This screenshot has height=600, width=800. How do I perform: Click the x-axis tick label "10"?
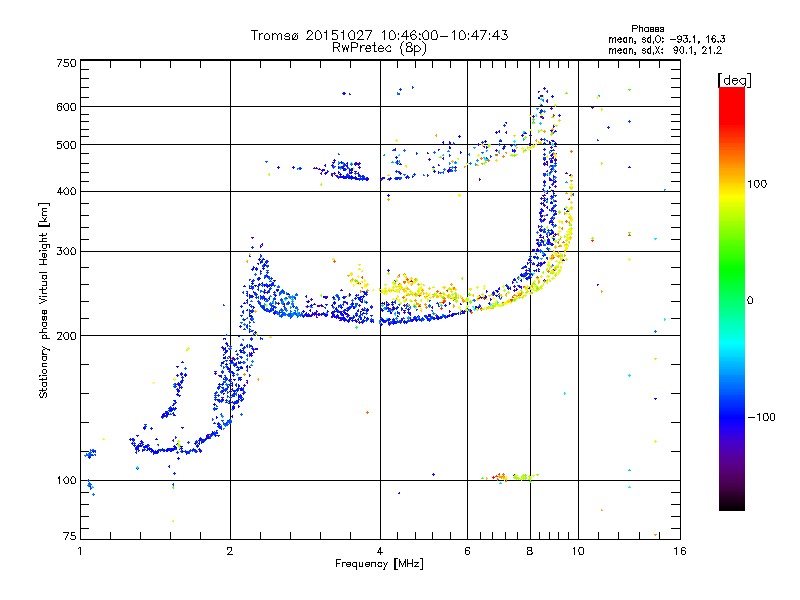click(578, 551)
